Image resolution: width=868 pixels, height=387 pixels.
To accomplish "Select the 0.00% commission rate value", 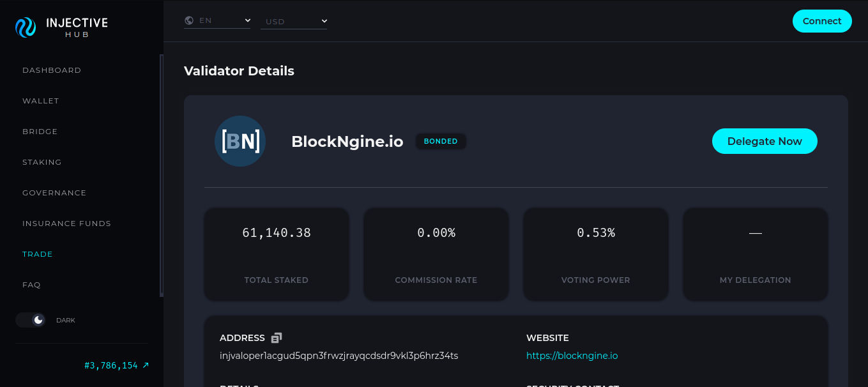I will [x=436, y=233].
